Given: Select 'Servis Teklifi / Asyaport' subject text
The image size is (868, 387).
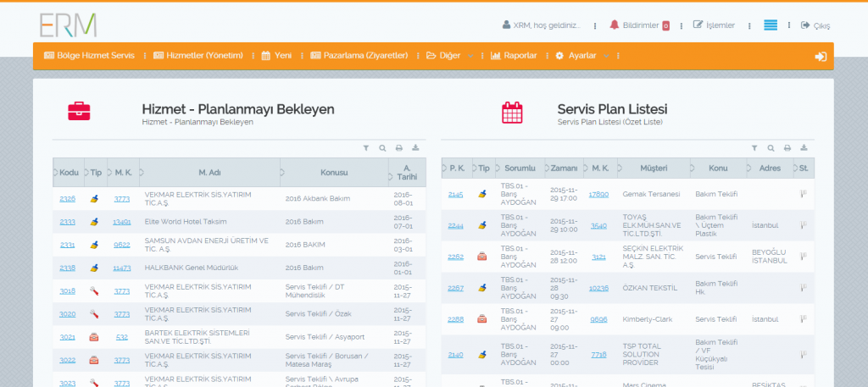Looking at the screenshot, I should 325,337.
